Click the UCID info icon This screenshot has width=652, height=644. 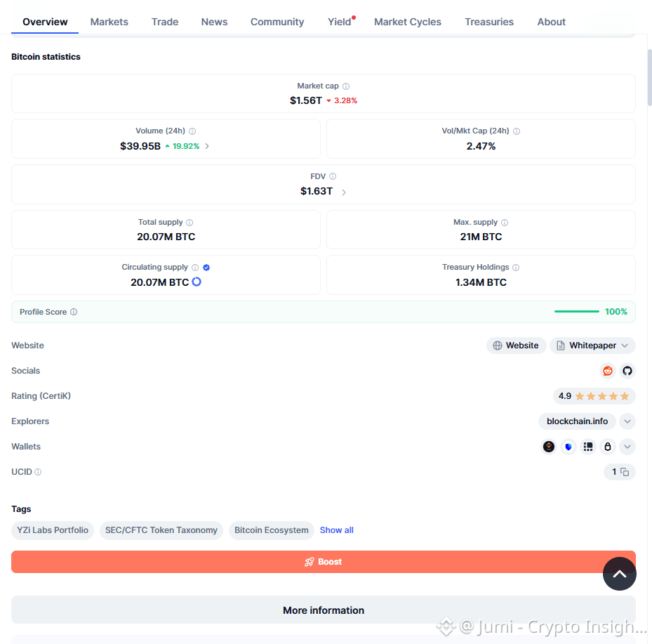pos(38,472)
